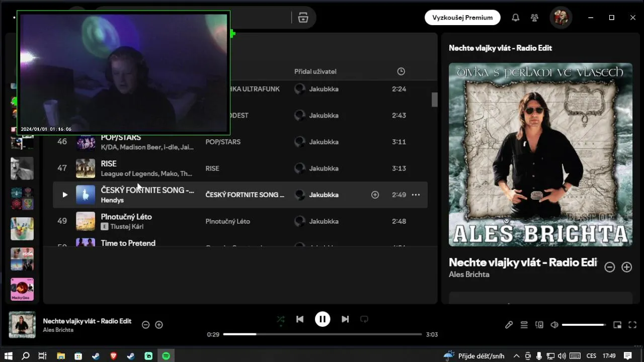Click Jakubkka in the 2:24 row
This screenshot has width=644, height=362.
324,89
